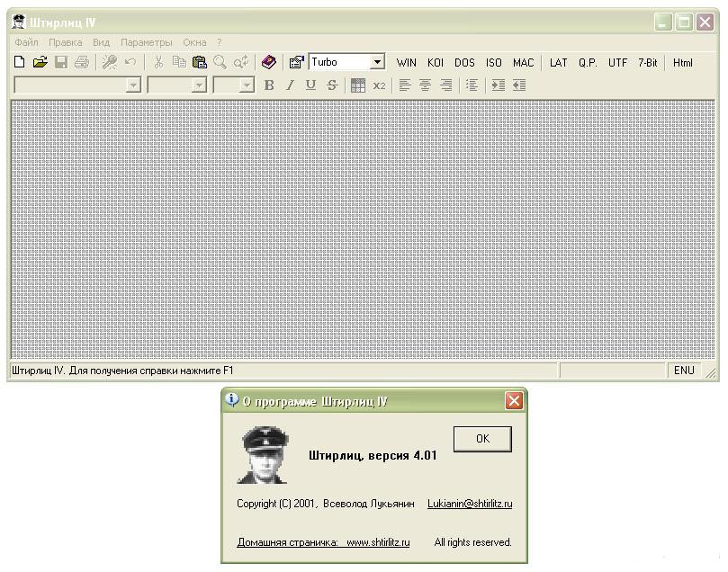
Task: Toggle Underline formatting
Action: point(310,85)
